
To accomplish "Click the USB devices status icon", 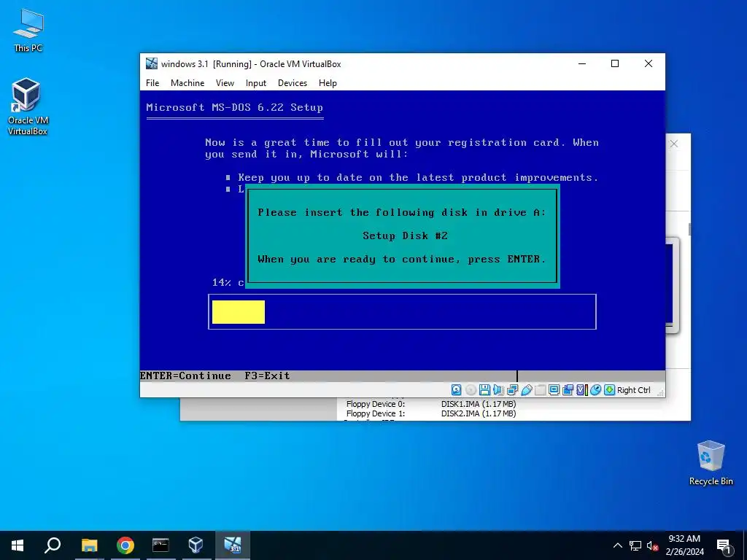I will tap(527, 390).
